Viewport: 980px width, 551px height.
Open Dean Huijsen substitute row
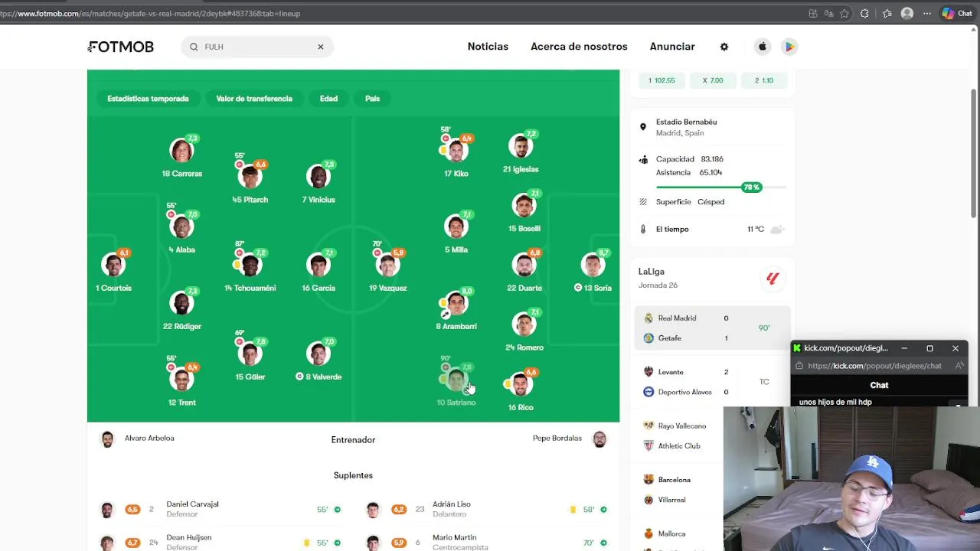point(220,543)
